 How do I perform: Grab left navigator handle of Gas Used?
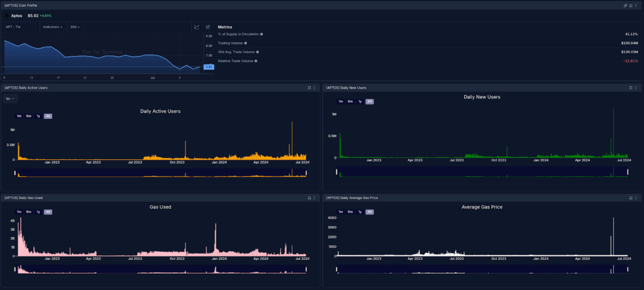click(15, 269)
